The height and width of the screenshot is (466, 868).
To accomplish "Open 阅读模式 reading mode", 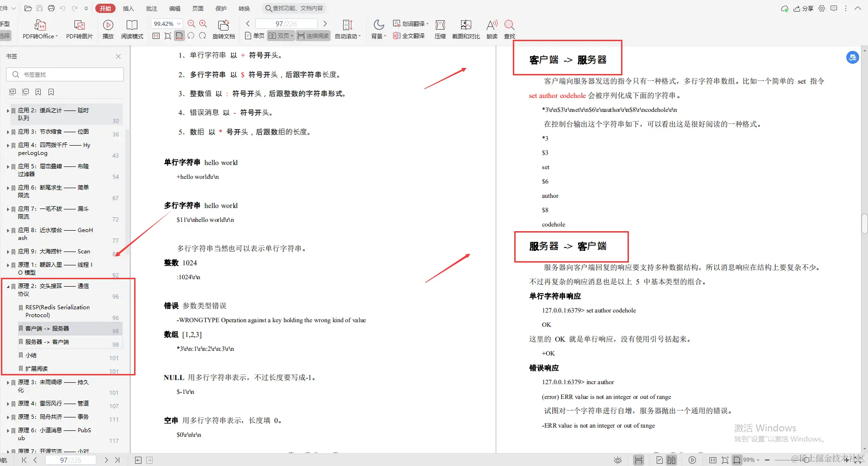I will [x=133, y=29].
